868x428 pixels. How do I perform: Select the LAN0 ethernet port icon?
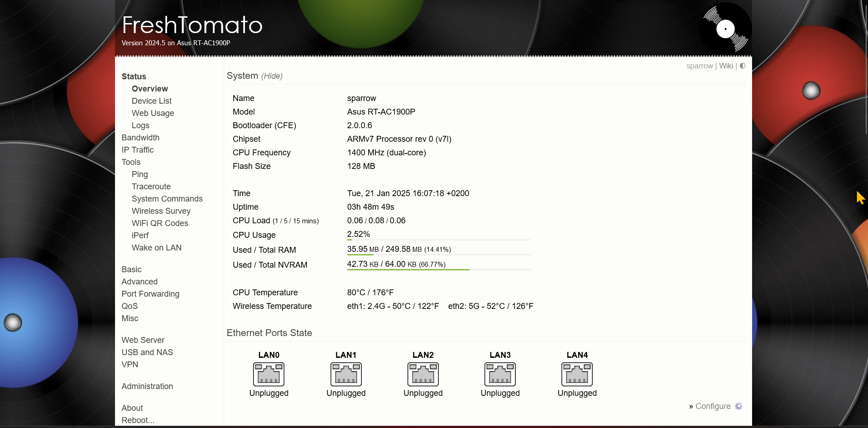(x=269, y=374)
